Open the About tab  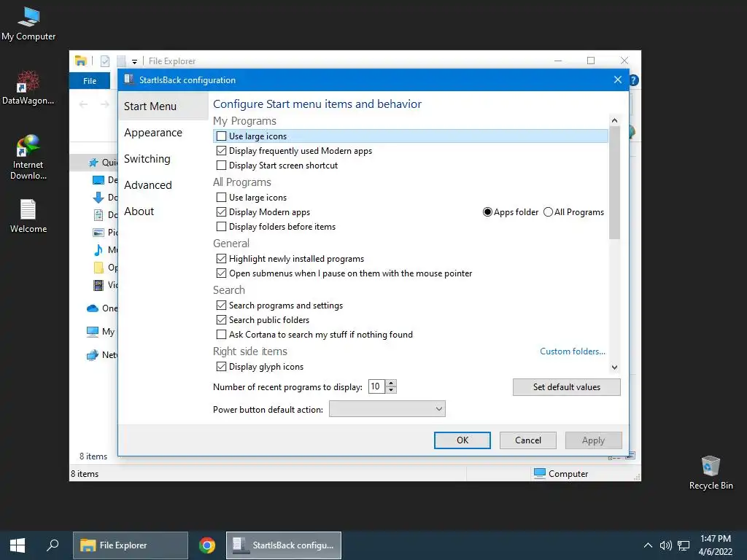tap(139, 211)
